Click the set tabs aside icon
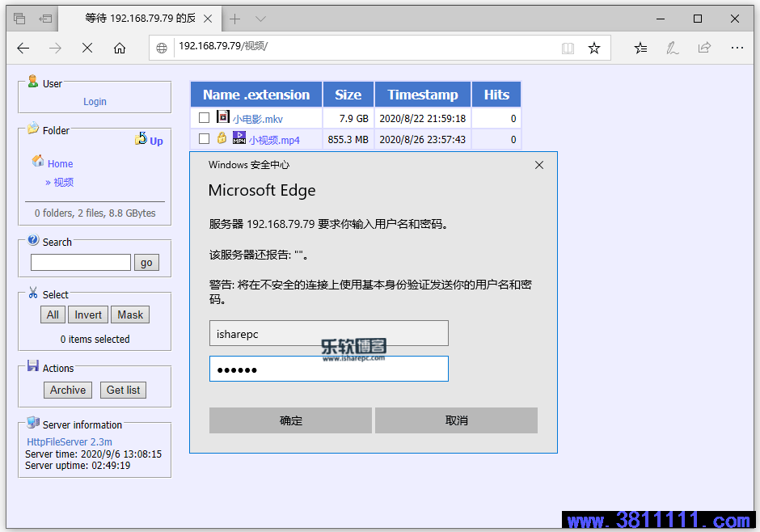This screenshot has height=532, width=760. pos(45,19)
